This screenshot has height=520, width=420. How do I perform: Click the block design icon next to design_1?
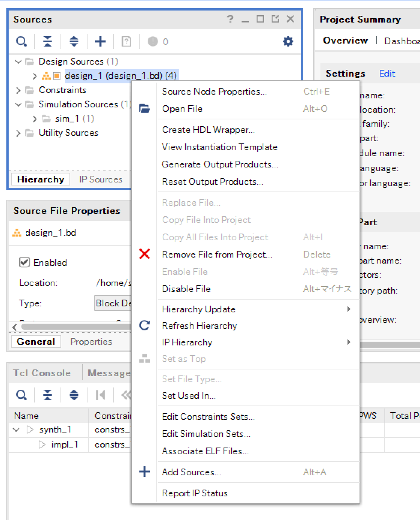pyautogui.click(x=46, y=76)
